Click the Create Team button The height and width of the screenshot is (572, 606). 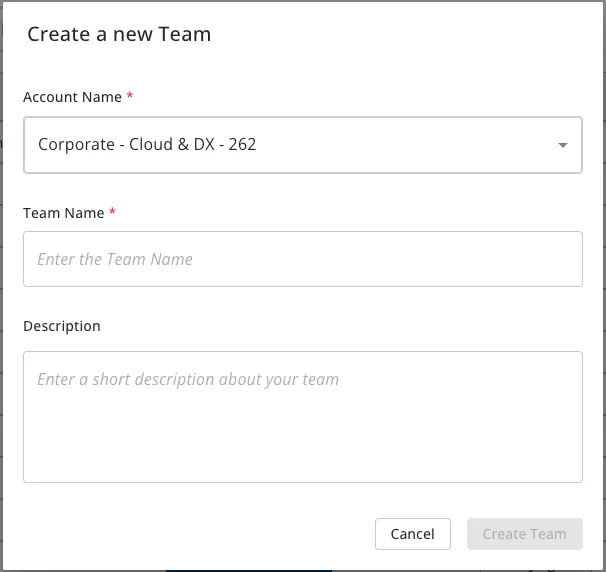point(524,534)
